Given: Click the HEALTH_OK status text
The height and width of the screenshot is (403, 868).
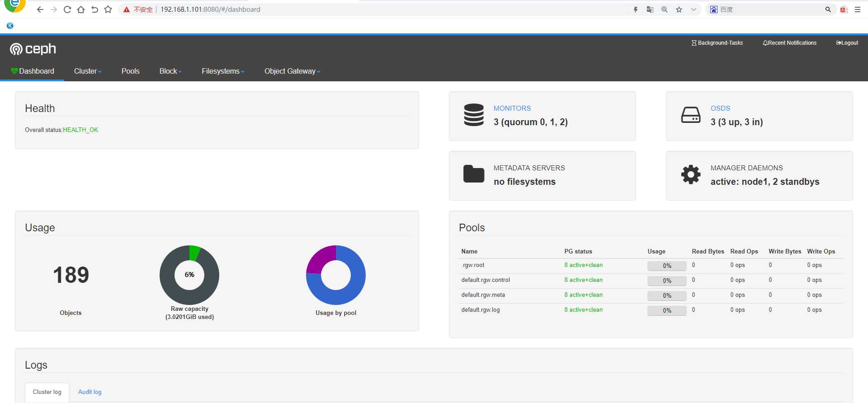Looking at the screenshot, I should click(x=80, y=130).
